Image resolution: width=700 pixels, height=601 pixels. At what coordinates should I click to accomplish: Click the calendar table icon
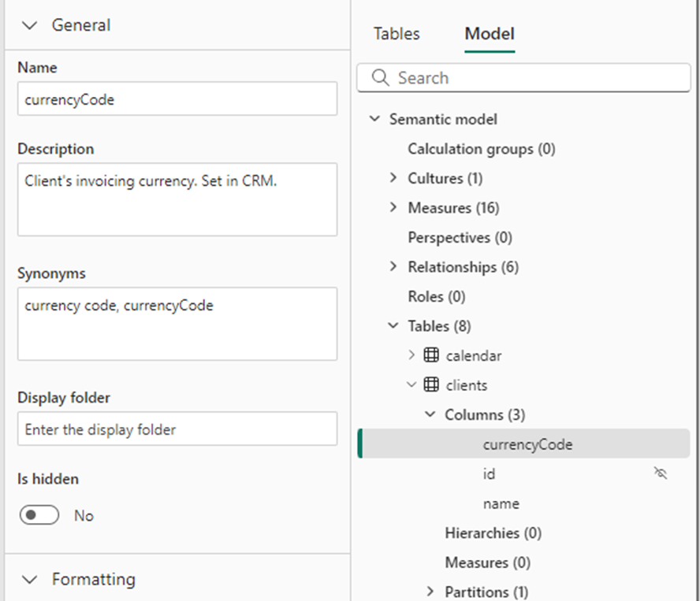point(431,355)
